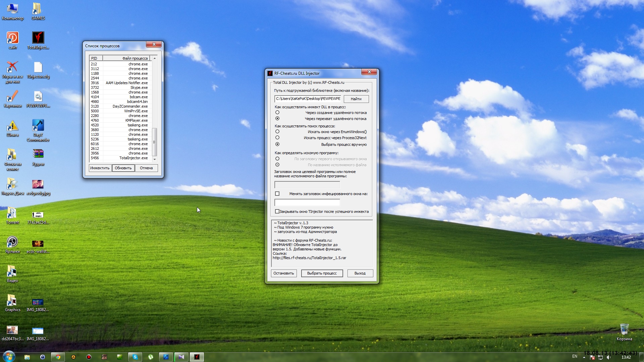Viewport: 644px width, 362px height.
Task: Open the PEWPEWPE file icon
Action: [38, 99]
